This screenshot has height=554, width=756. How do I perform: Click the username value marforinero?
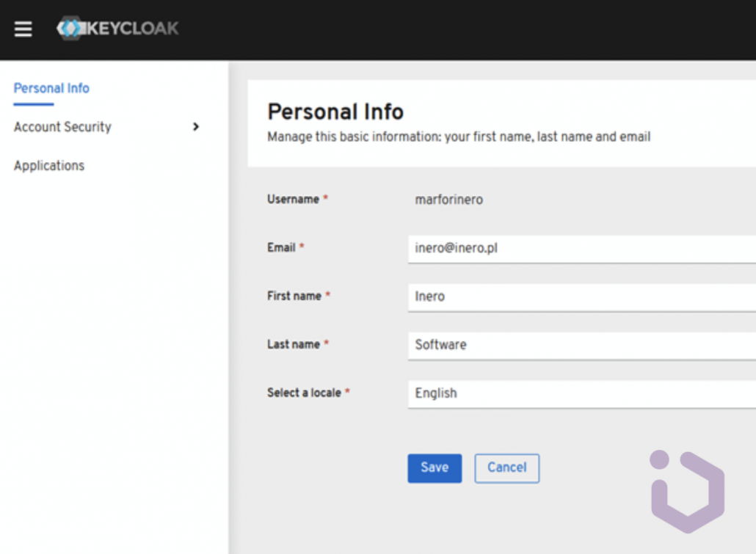(448, 199)
